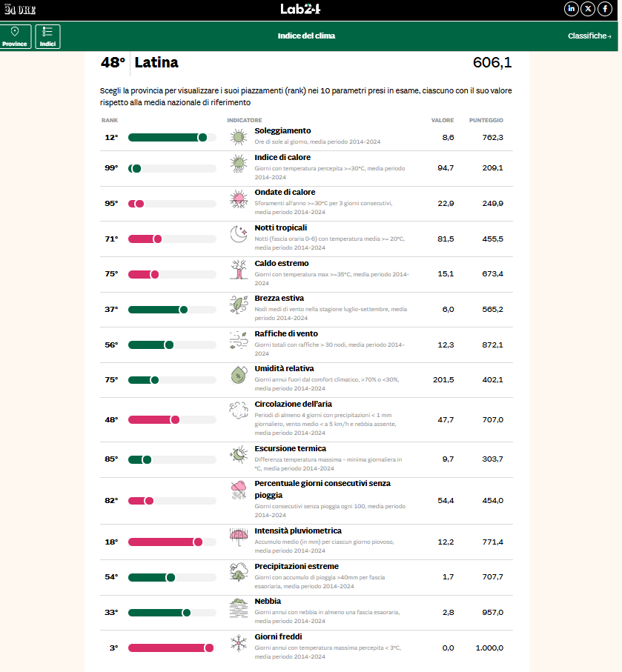
Task: Click the Intensità pluviometrica umbrella icon
Action: (238, 537)
